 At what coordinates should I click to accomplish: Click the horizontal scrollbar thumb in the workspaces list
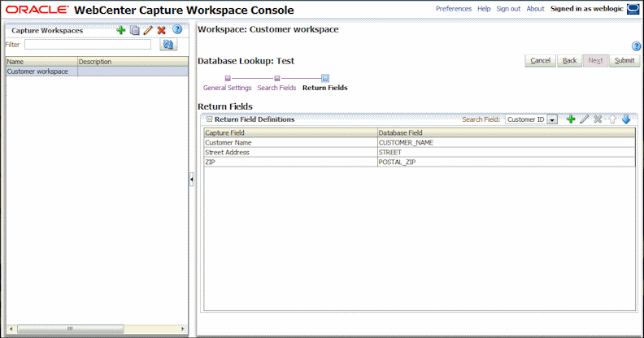pyautogui.click(x=70, y=329)
